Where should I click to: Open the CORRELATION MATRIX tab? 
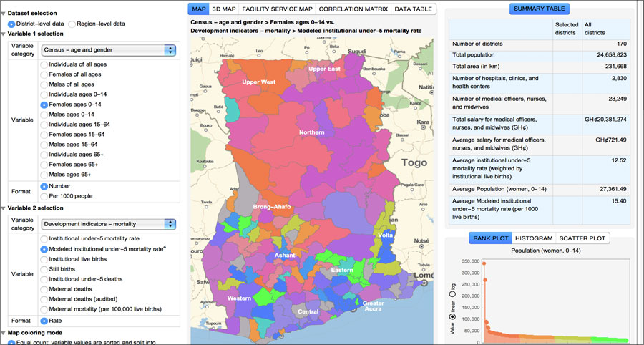(x=353, y=9)
